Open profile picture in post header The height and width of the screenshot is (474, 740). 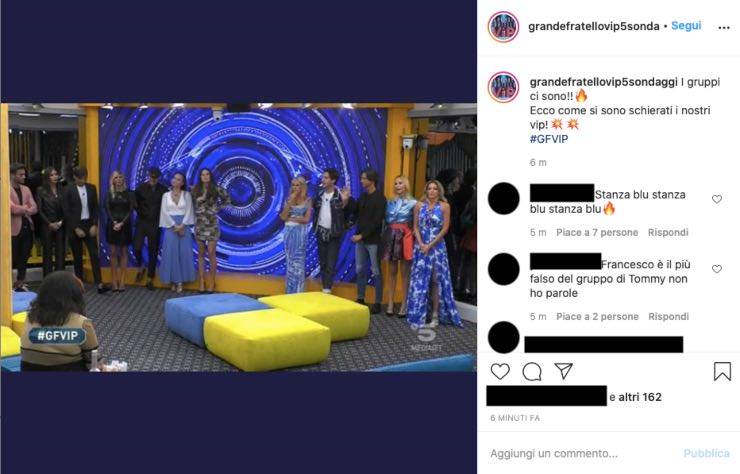(503, 27)
